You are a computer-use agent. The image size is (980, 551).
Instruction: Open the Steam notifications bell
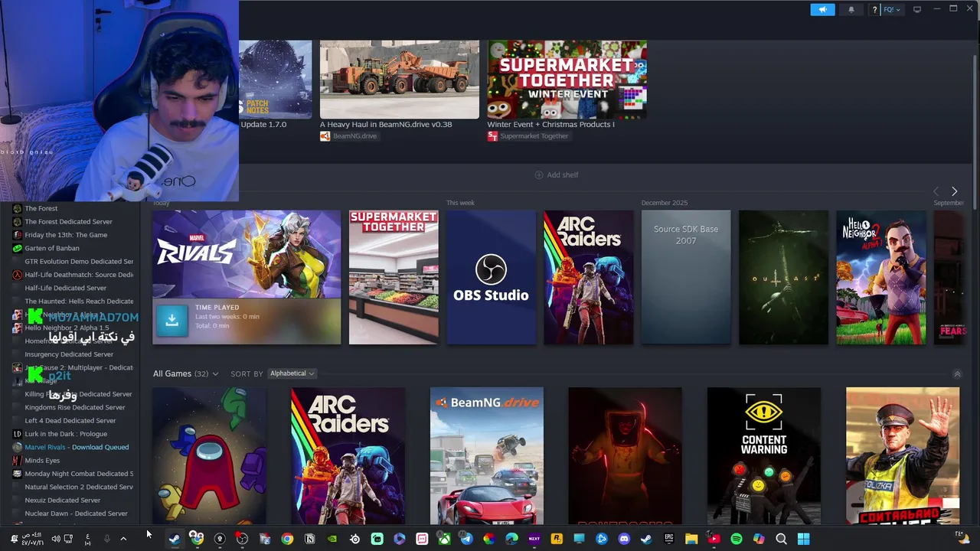pyautogui.click(x=851, y=9)
